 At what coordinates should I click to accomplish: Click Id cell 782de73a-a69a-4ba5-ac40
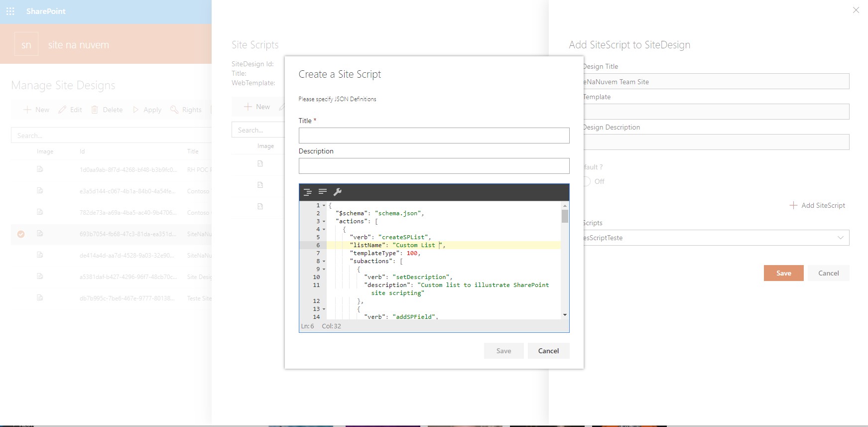[128, 213]
